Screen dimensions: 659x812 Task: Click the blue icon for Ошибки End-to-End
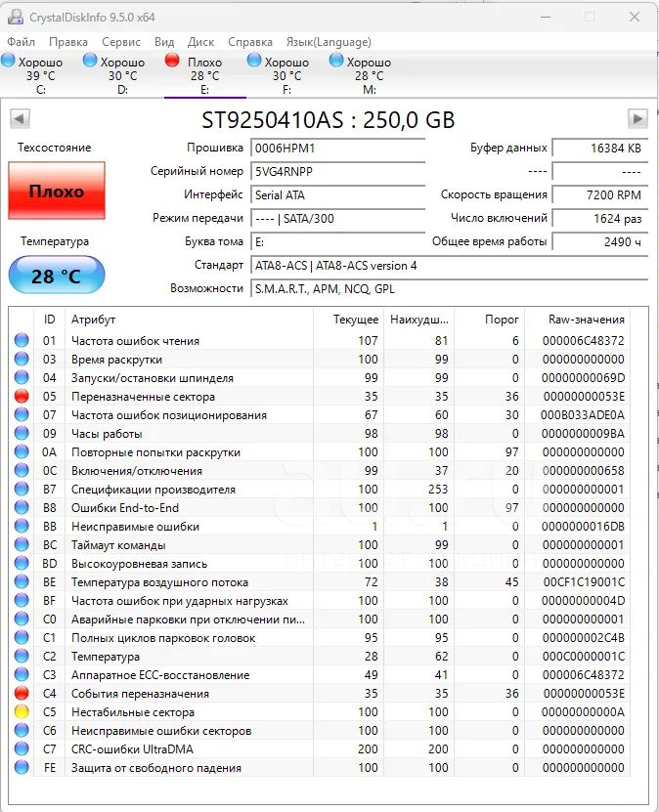[22, 507]
